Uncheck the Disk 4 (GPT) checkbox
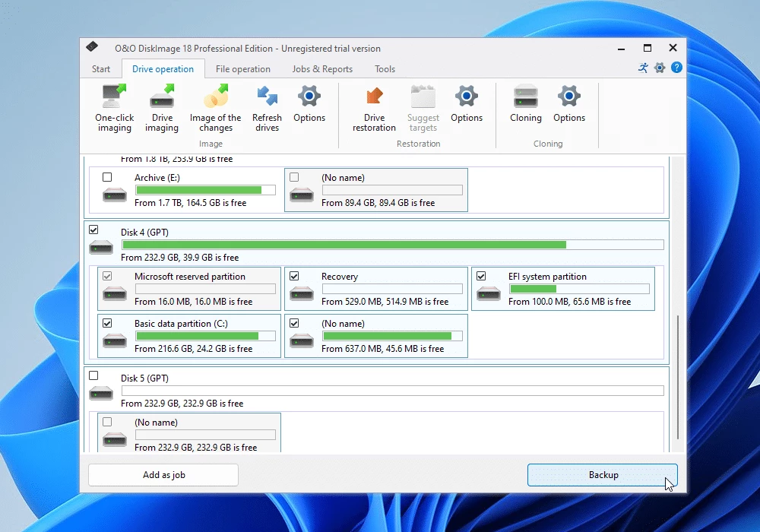Screen dimensions: 760x532 pos(93,230)
